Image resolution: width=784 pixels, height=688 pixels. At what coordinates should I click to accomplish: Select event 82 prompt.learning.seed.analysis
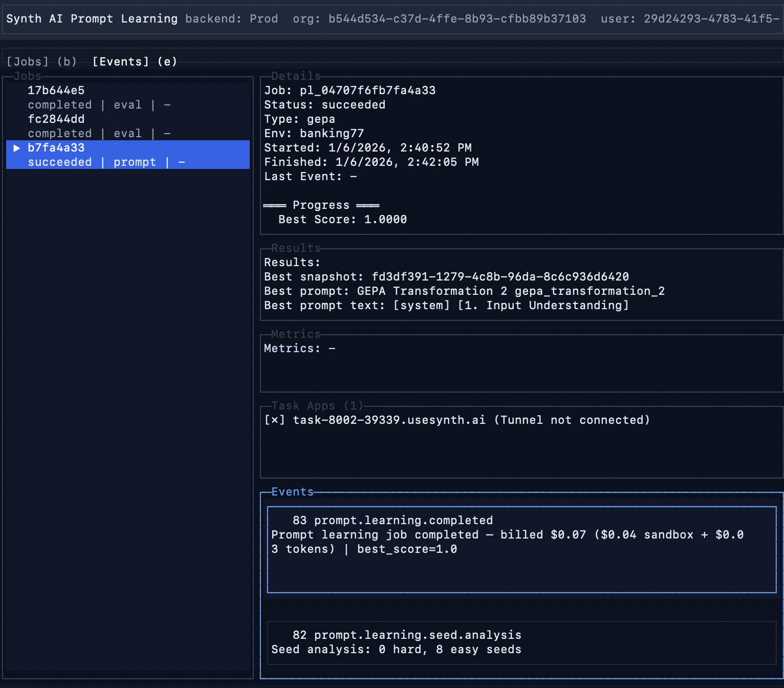[x=406, y=635]
